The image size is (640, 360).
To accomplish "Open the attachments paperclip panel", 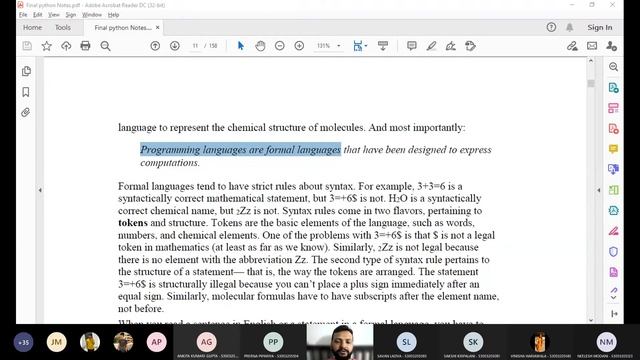I will click(x=26, y=112).
